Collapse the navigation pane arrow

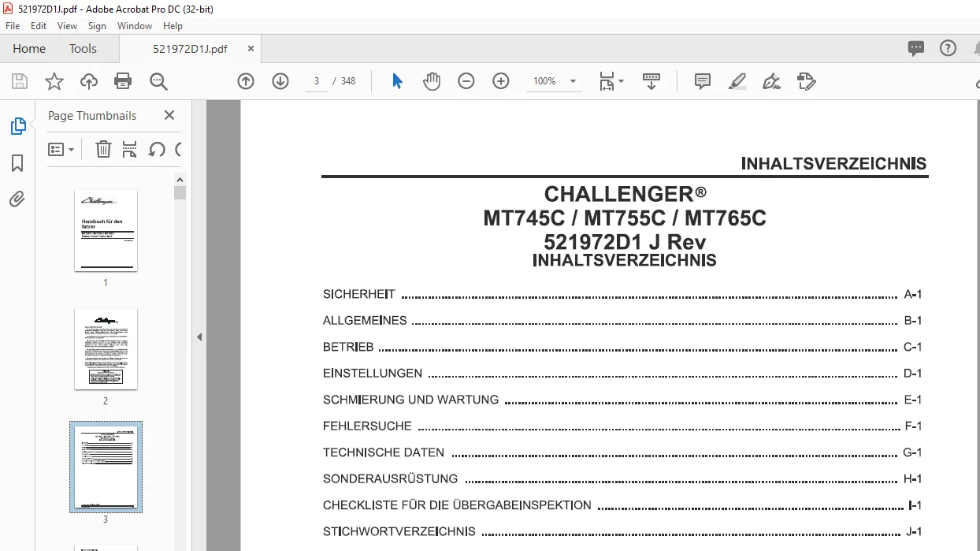(199, 337)
